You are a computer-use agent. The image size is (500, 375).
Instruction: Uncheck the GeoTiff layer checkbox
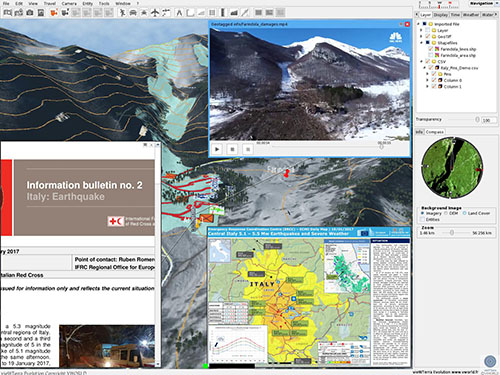tap(428, 36)
